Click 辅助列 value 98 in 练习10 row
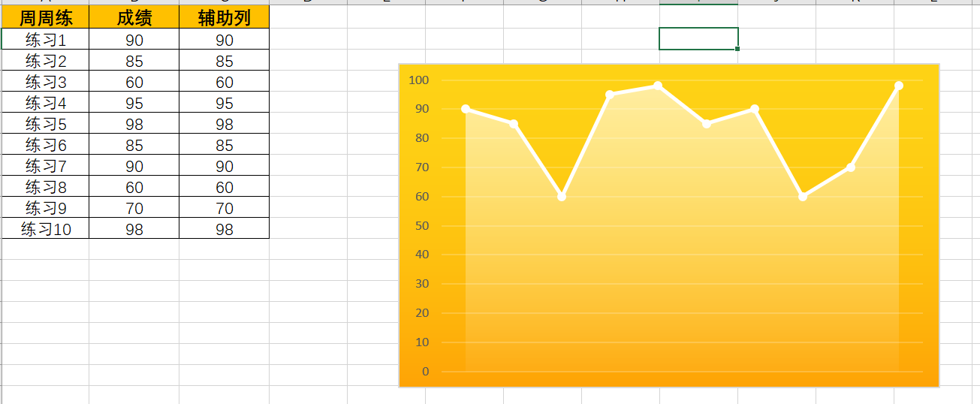 point(224,228)
